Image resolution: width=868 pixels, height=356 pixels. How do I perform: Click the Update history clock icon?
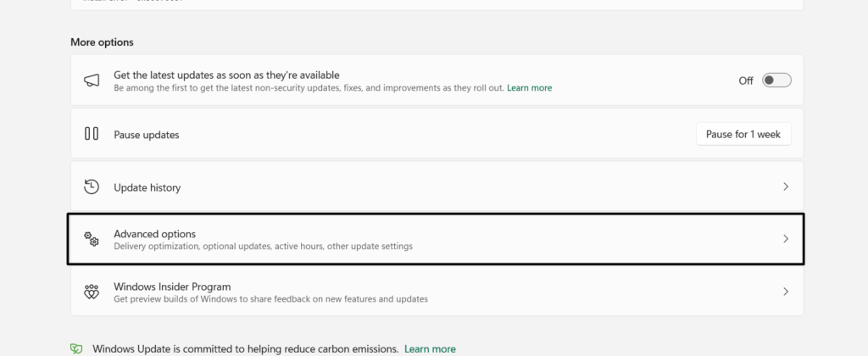pyautogui.click(x=92, y=186)
